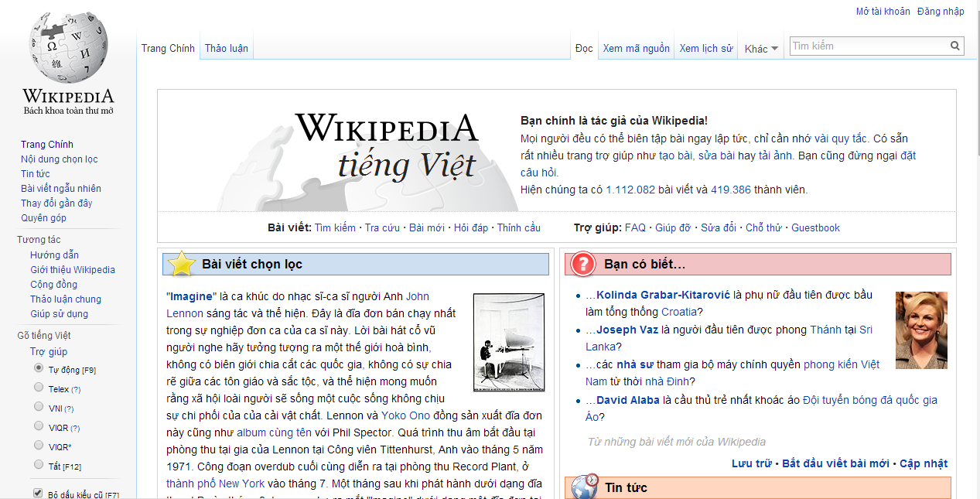Open the Imagine article link
Image resolution: width=980 pixels, height=499 pixels.
tap(191, 296)
